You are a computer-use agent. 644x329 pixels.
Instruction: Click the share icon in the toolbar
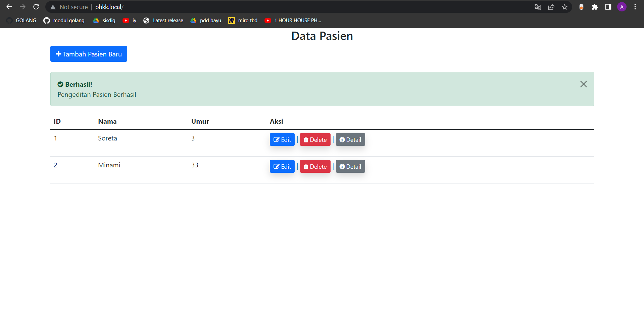point(551,7)
